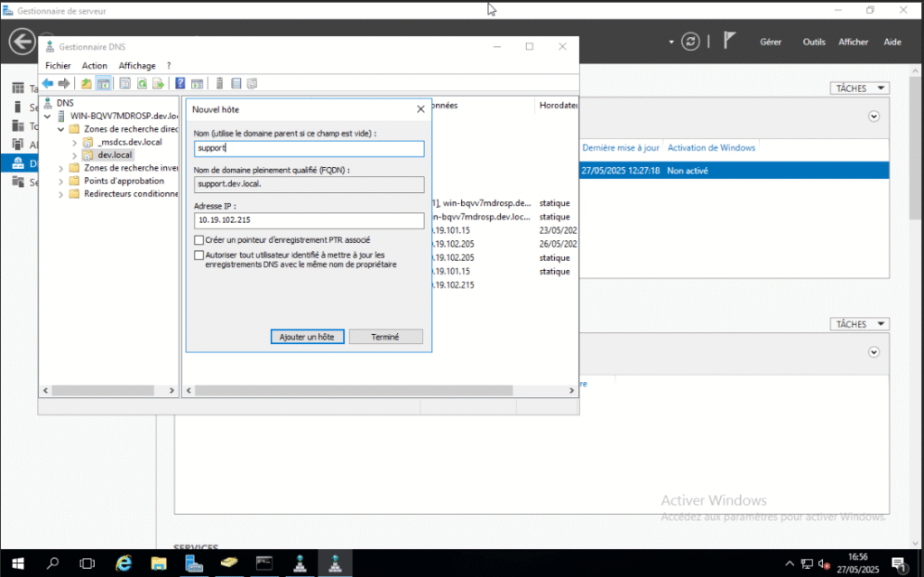Enable creating an associated PTR pointer record
The height and width of the screenshot is (577, 924).
(199, 240)
